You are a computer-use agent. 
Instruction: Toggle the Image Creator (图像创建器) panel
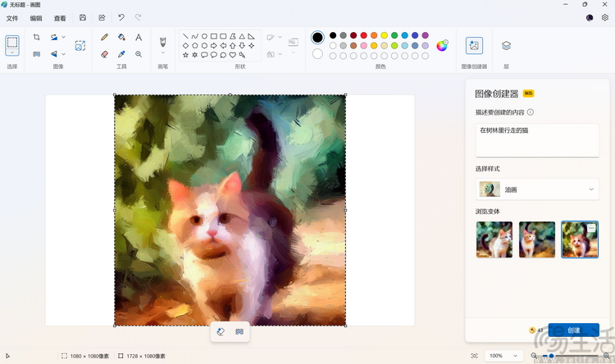474,45
